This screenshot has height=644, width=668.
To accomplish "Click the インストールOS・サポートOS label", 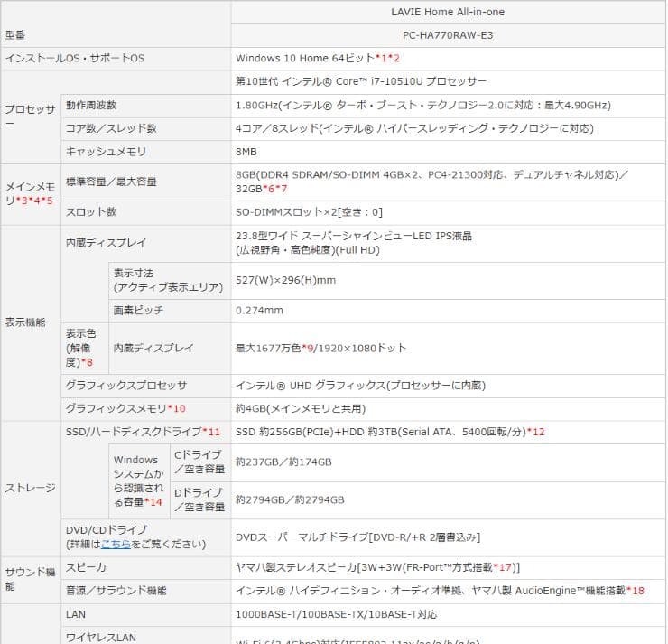I will click(75, 58).
